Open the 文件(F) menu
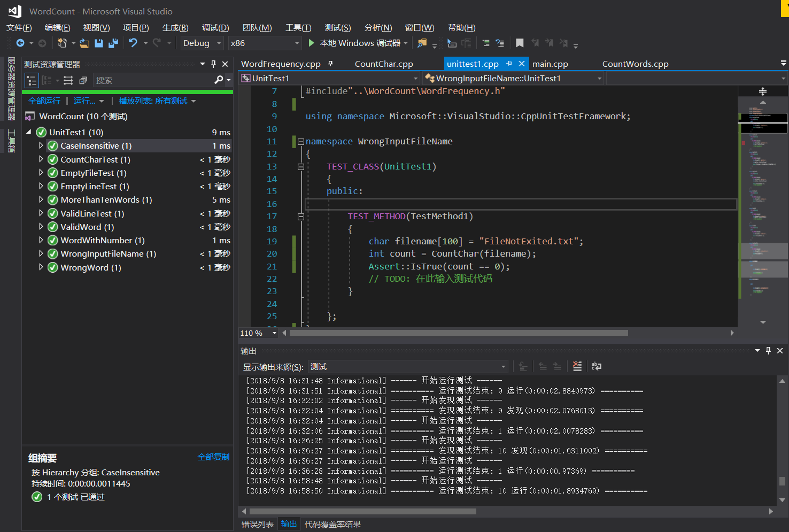The height and width of the screenshot is (532, 789). click(19, 28)
